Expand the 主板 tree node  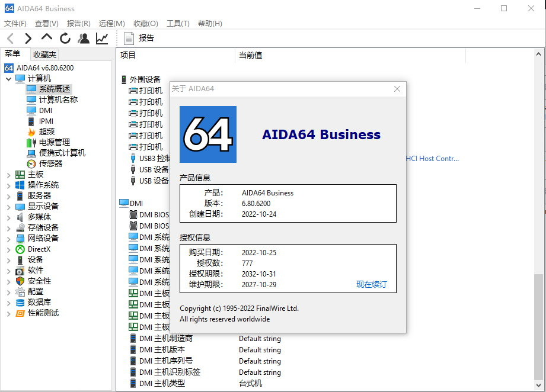click(x=9, y=175)
